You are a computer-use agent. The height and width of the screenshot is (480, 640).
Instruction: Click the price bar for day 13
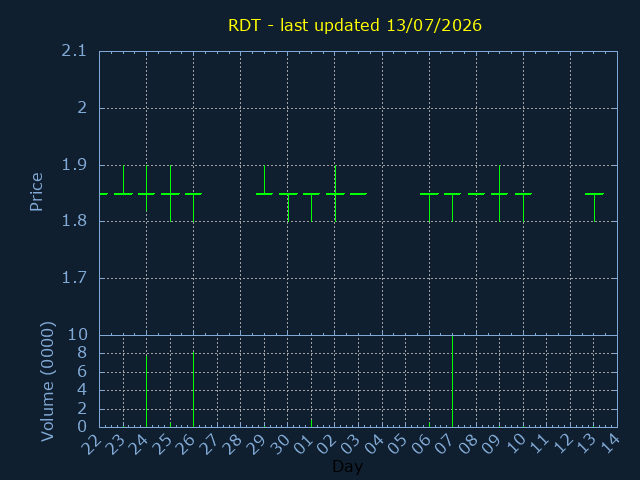click(x=595, y=207)
